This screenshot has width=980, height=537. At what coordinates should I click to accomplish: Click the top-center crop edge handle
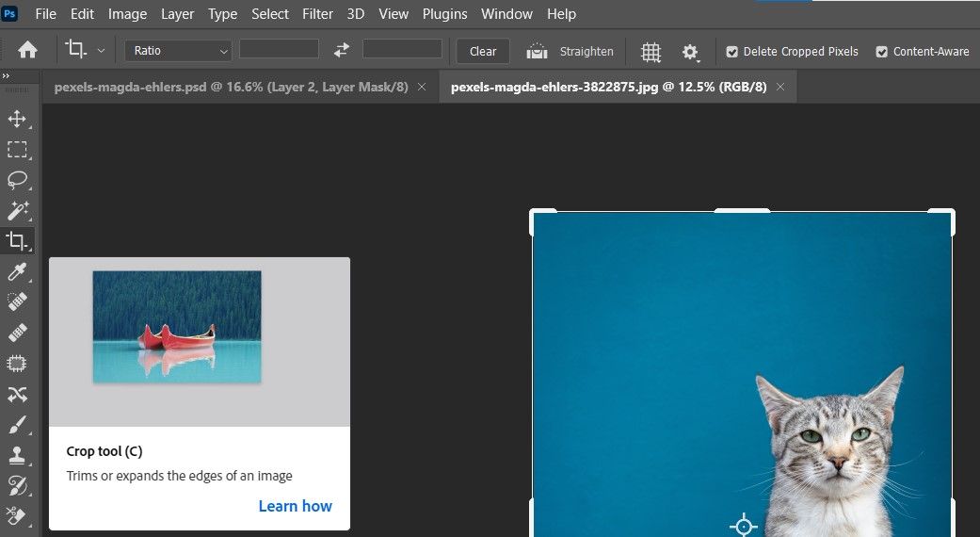click(742, 211)
